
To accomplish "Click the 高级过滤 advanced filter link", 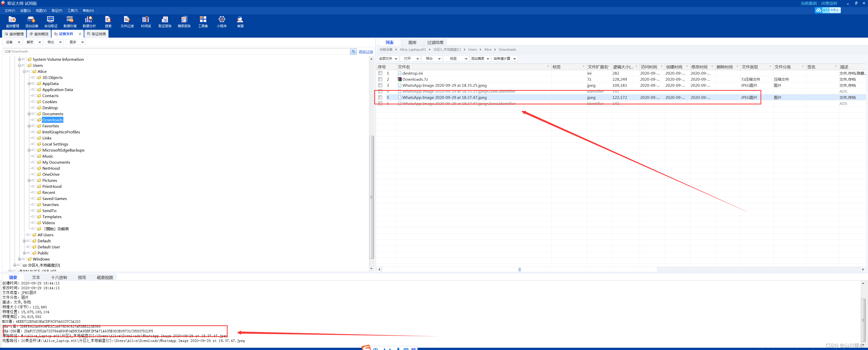I will coord(366,52).
